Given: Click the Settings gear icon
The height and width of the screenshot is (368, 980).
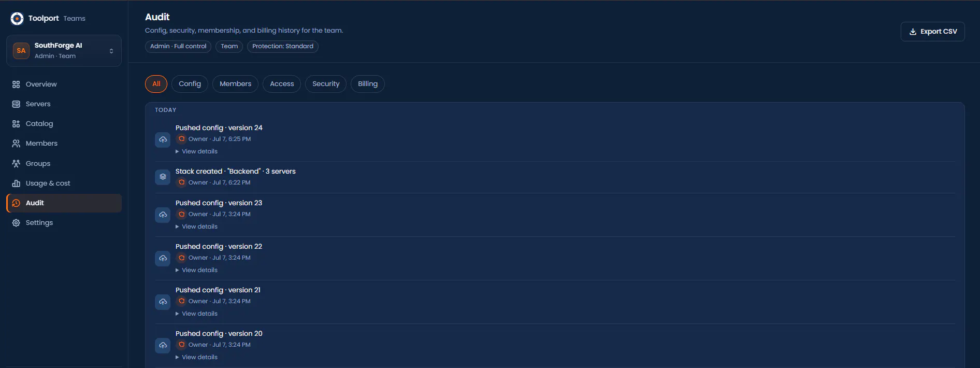Looking at the screenshot, I should click(x=16, y=223).
